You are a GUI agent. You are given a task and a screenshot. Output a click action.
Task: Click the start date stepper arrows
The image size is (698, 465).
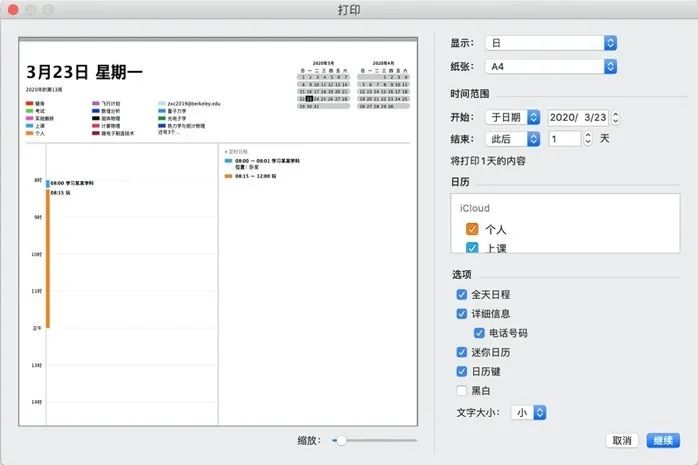[x=615, y=117]
